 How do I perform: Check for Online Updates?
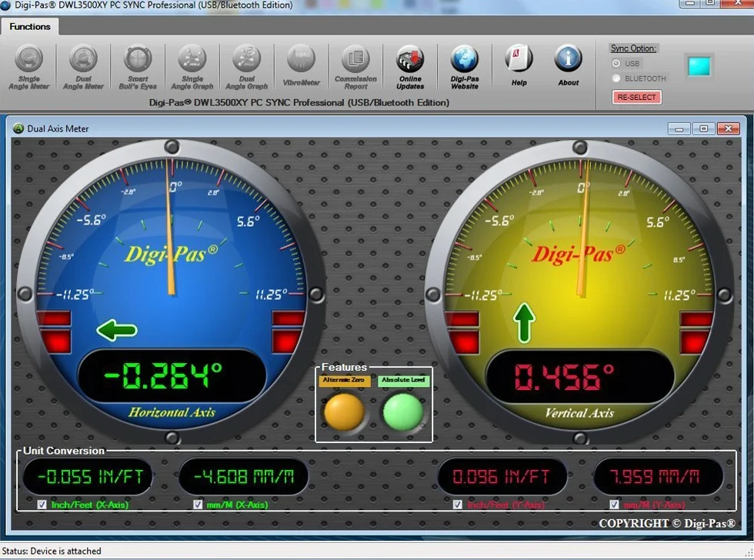point(409,67)
